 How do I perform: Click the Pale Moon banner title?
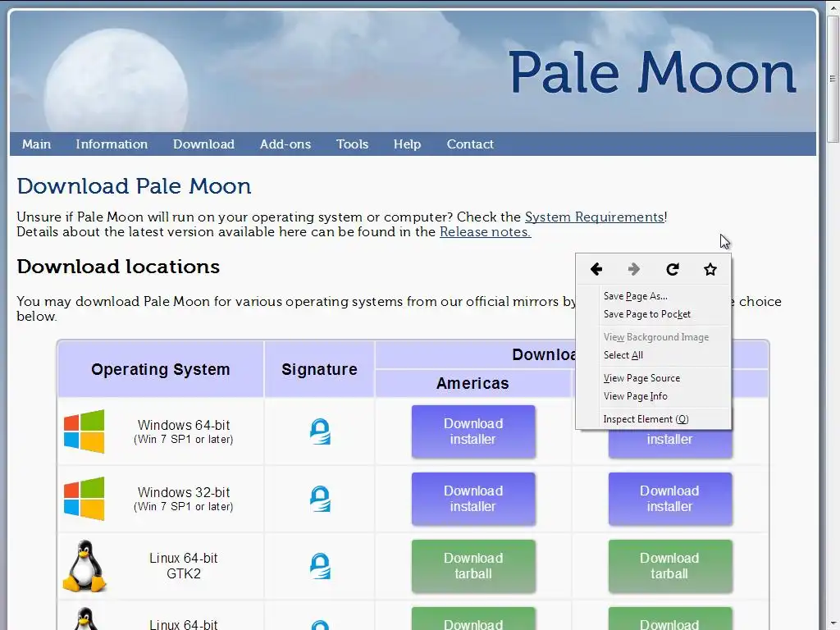(x=652, y=72)
